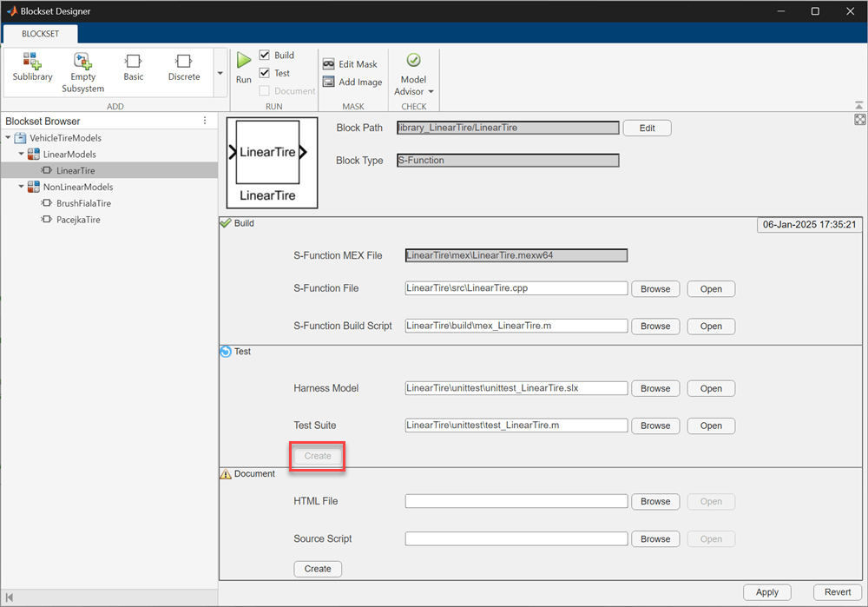This screenshot has height=607, width=868.
Task: Launch the Model Advisor check
Action: coord(413,73)
